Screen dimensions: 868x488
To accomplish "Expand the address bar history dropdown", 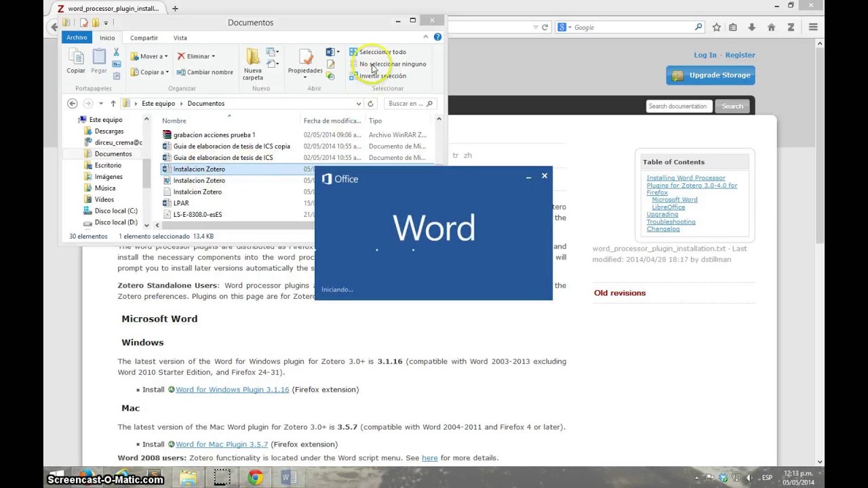I will click(358, 104).
